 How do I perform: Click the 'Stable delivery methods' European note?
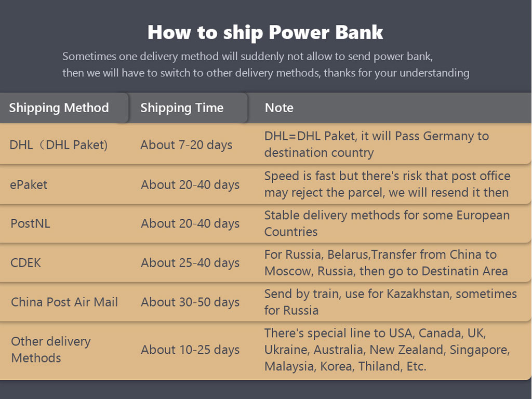[387, 223]
